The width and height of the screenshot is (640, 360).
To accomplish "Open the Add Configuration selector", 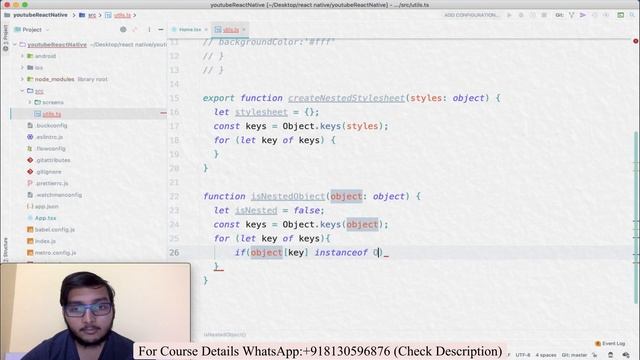I will pyautogui.click(x=471, y=15).
